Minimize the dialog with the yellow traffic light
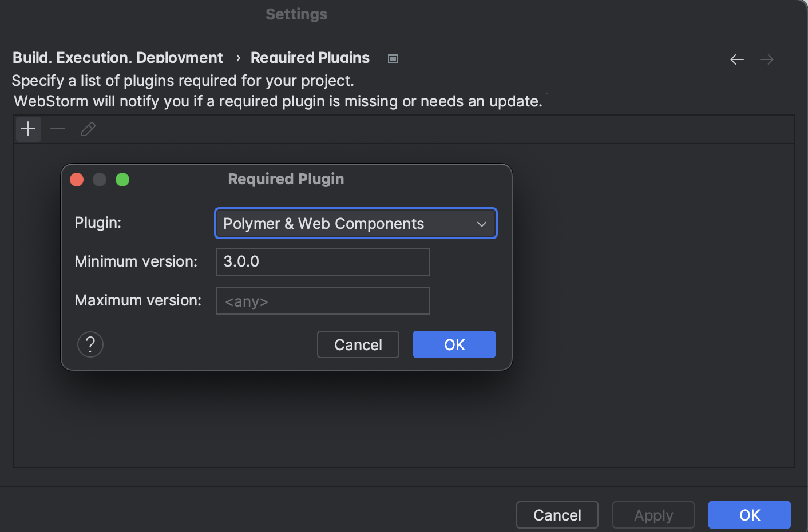The height and width of the screenshot is (532, 808). pos(100,179)
